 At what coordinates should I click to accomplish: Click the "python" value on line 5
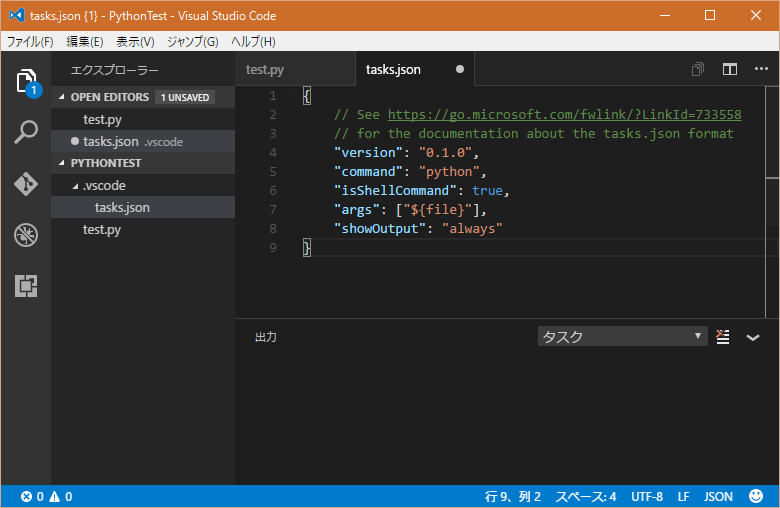pyautogui.click(x=449, y=172)
